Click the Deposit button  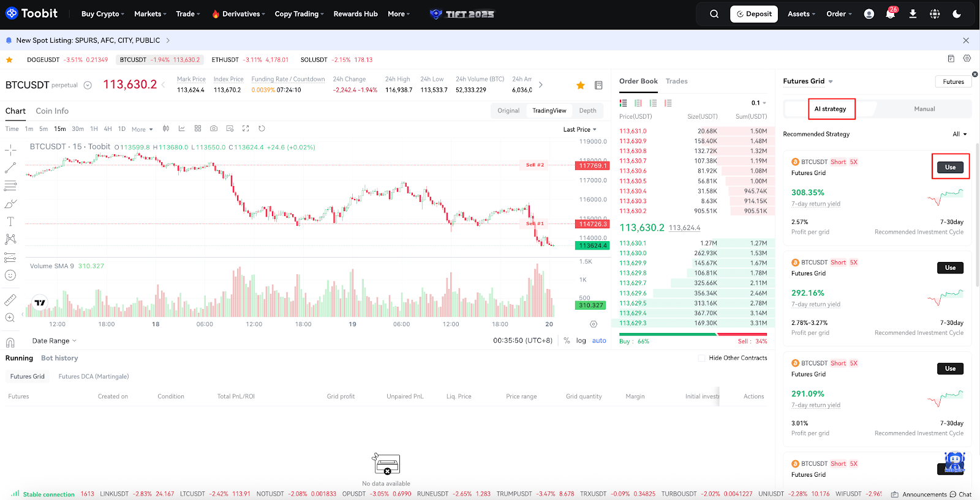point(754,14)
